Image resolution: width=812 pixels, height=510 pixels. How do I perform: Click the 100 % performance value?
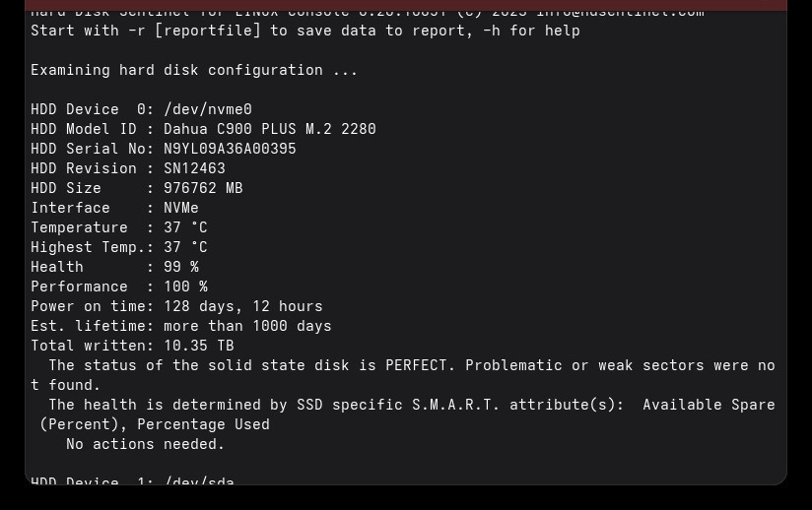coord(185,287)
